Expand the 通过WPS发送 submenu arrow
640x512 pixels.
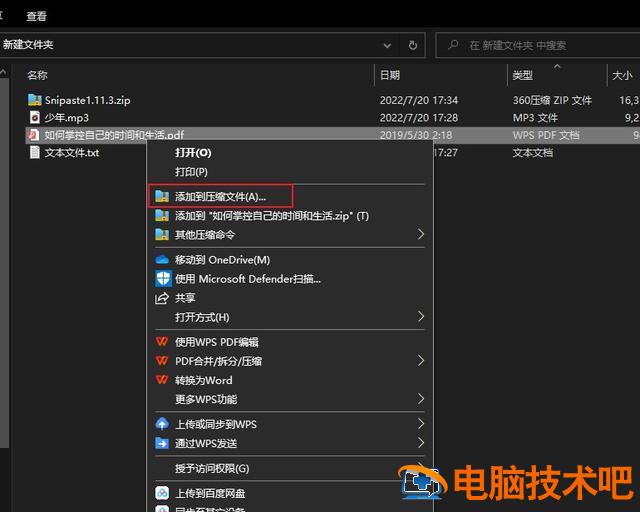[421, 443]
